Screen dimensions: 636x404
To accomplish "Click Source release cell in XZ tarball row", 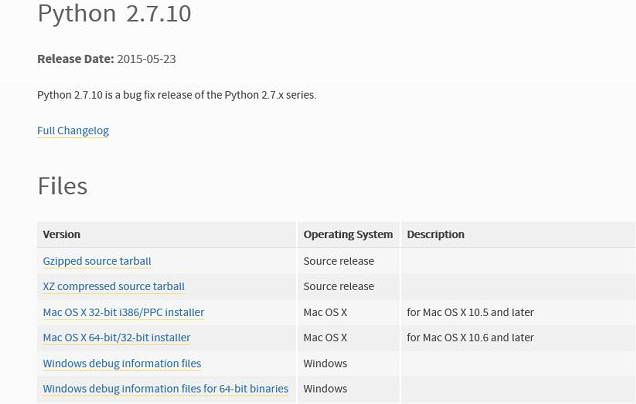I will (x=338, y=286).
